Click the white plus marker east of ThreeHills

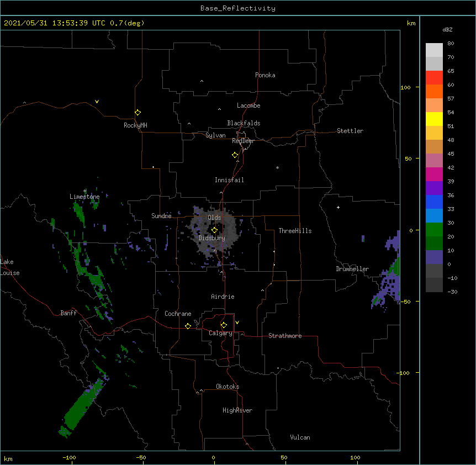[x=338, y=207]
